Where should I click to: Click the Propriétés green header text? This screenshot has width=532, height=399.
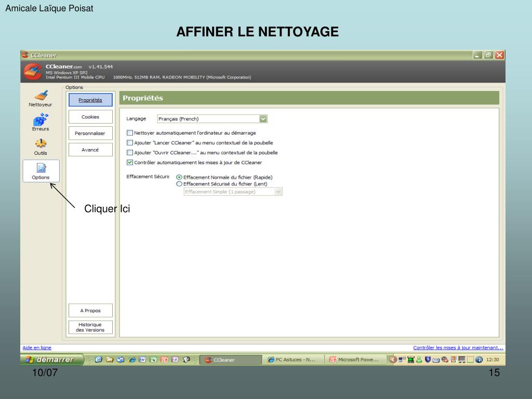143,98
